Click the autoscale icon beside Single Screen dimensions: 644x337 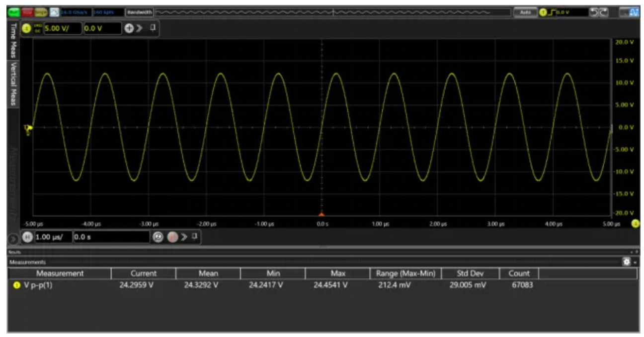pyautogui.click(x=54, y=11)
